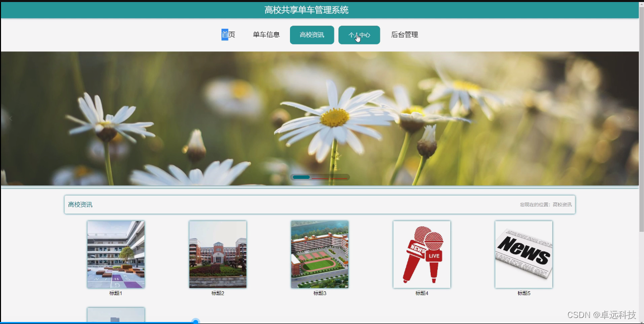
Task: Open the 个人中心 button
Action: pyautogui.click(x=359, y=35)
